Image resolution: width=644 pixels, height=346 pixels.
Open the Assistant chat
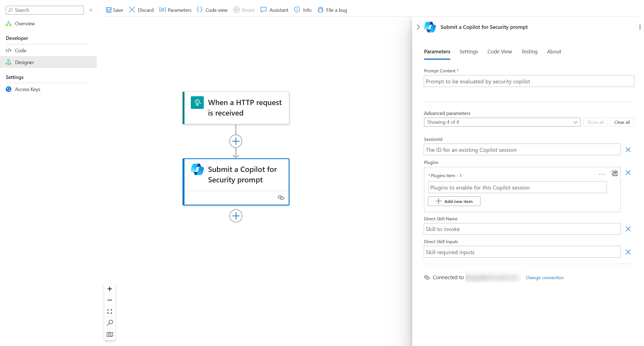tap(274, 10)
